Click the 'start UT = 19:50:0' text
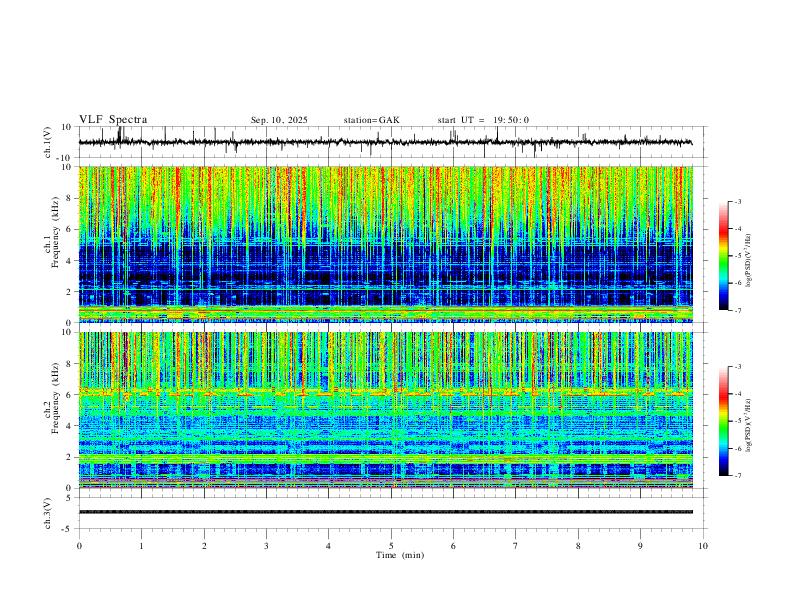 (483, 120)
